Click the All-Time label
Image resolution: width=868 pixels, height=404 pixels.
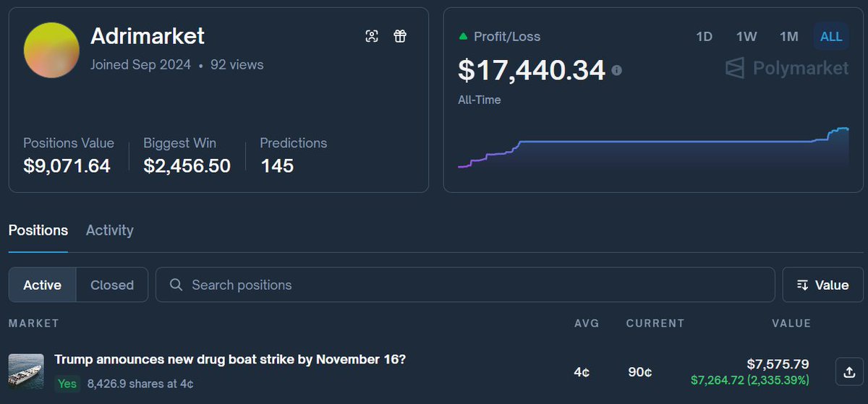tap(479, 100)
